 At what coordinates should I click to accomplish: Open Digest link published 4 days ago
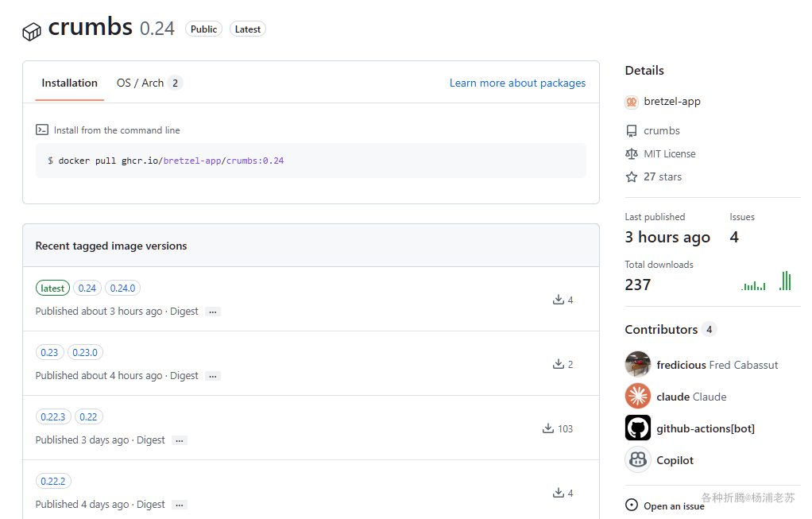(151, 504)
